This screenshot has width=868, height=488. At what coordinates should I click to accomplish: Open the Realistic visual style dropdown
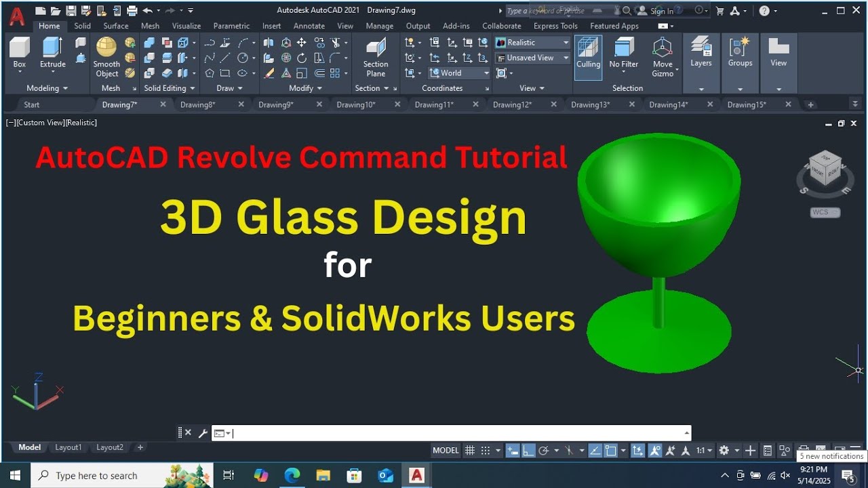point(532,42)
